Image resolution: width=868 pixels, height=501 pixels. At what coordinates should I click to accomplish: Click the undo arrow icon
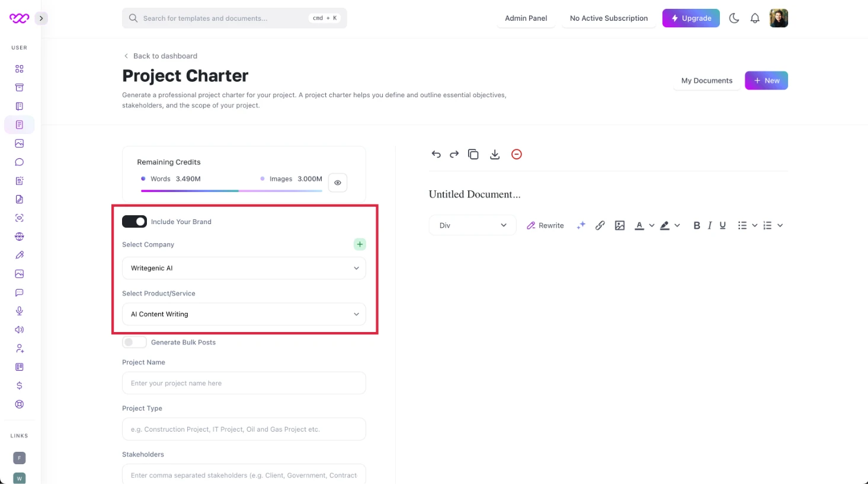[436, 154]
